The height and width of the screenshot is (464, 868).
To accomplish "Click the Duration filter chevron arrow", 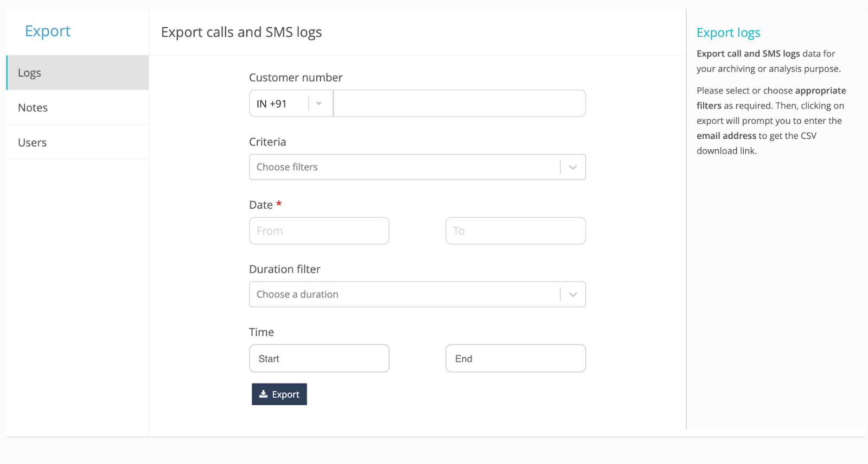I will click(573, 295).
